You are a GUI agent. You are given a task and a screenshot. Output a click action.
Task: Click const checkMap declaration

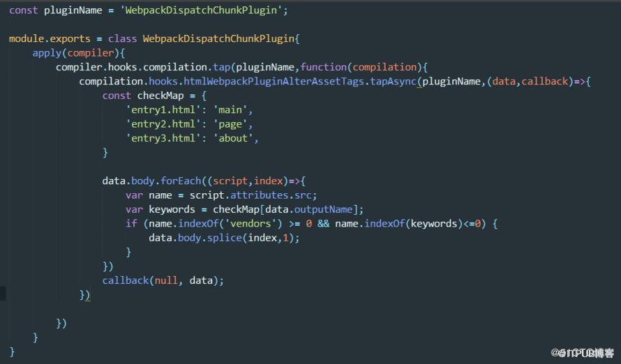(x=143, y=96)
